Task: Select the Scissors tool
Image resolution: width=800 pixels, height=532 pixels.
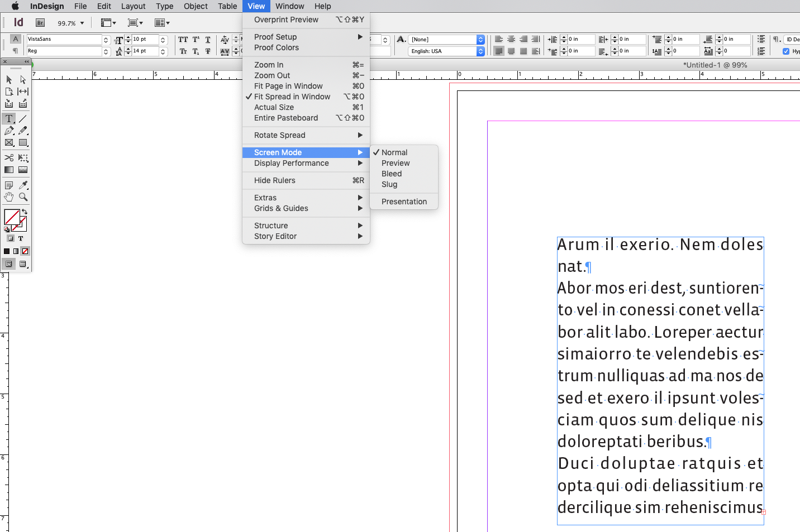Action: (9, 158)
